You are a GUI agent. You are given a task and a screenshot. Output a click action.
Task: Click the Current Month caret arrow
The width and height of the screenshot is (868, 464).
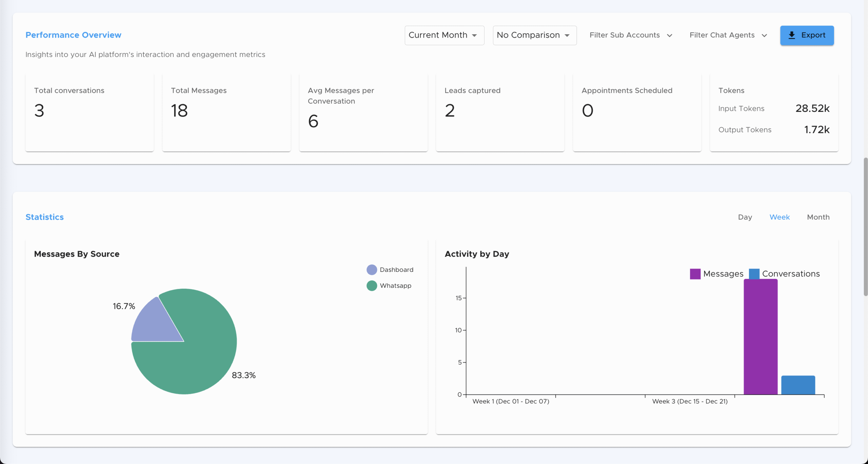474,36
